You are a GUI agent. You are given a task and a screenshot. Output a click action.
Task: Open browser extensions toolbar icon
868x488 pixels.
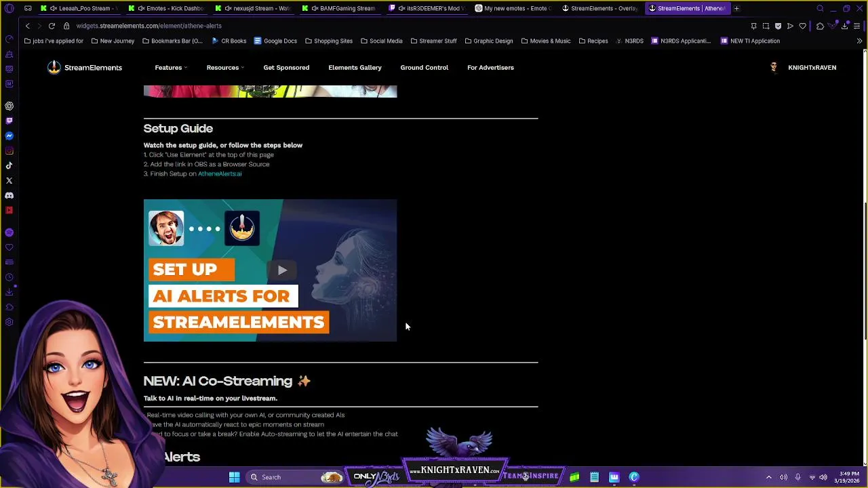(x=820, y=26)
